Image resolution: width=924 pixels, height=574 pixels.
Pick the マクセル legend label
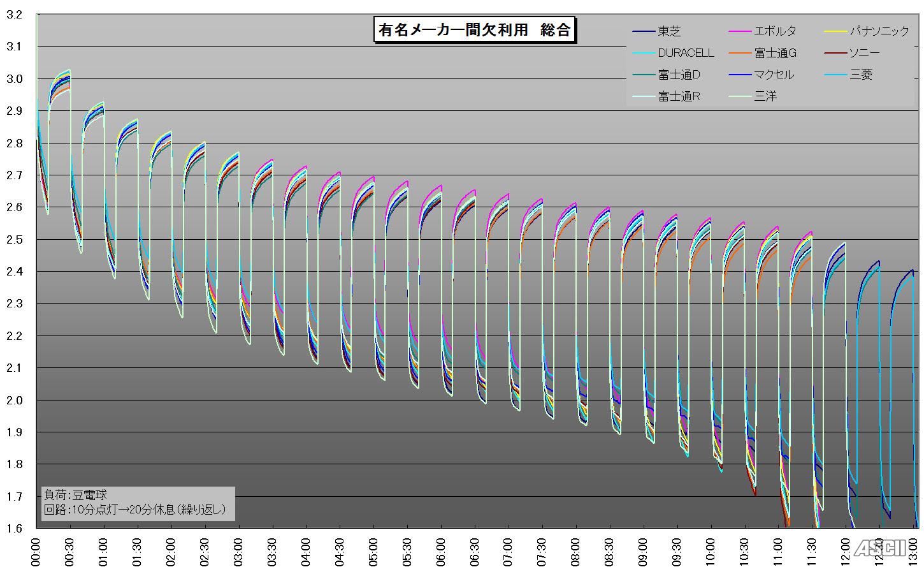click(x=774, y=75)
